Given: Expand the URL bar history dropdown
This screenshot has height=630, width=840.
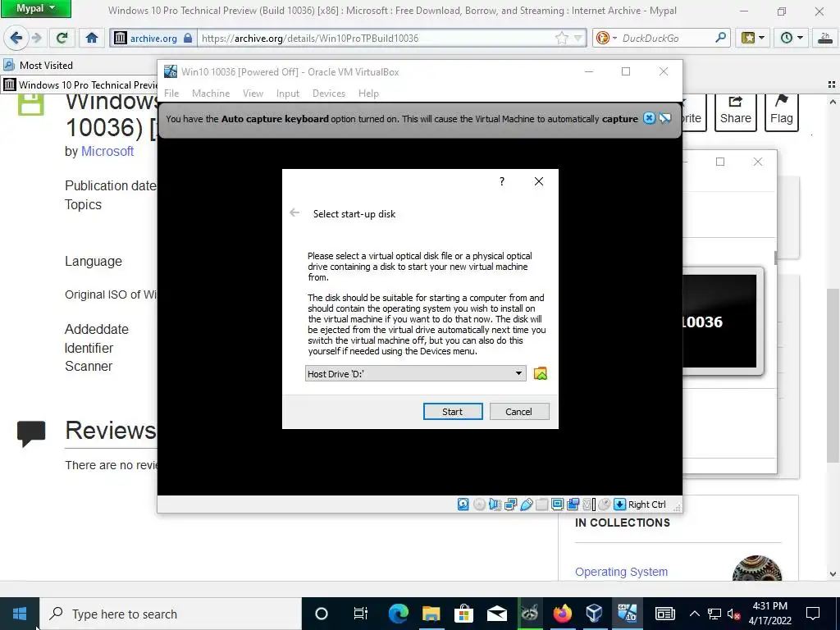Looking at the screenshot, I should [x=578, y=38].
